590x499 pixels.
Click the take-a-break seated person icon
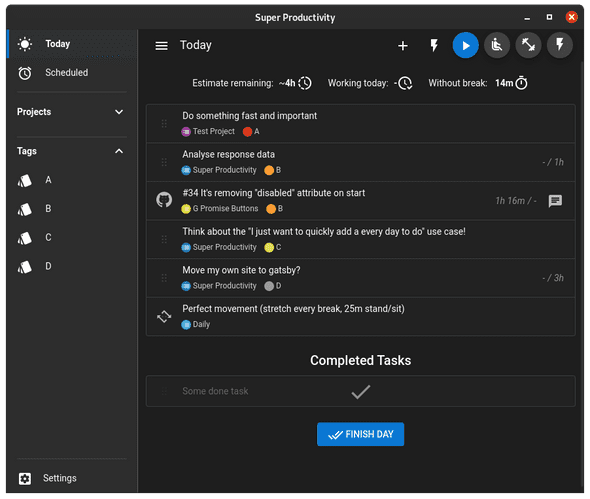[x=497, y=45]
